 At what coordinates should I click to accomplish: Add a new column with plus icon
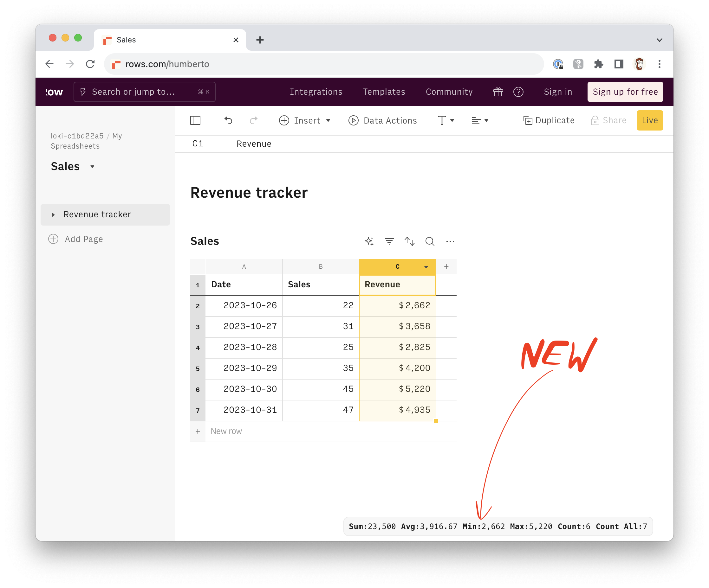point(446,267)
